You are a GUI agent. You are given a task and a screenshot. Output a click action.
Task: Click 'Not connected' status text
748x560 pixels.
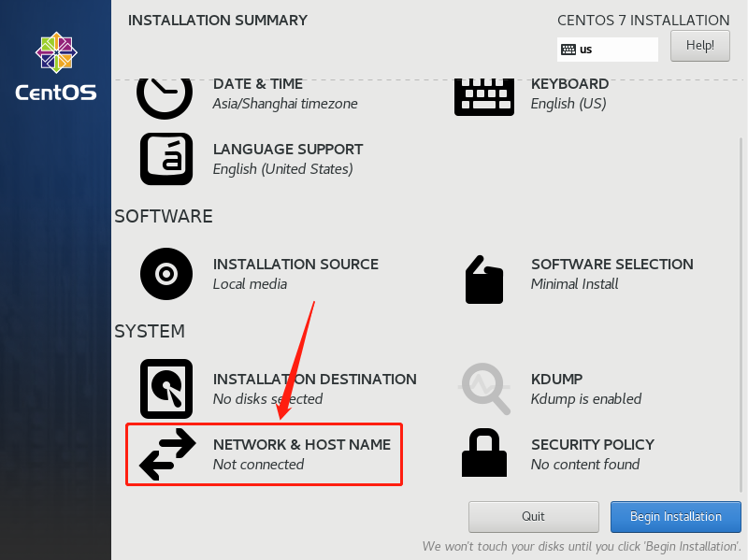(258, 464)
